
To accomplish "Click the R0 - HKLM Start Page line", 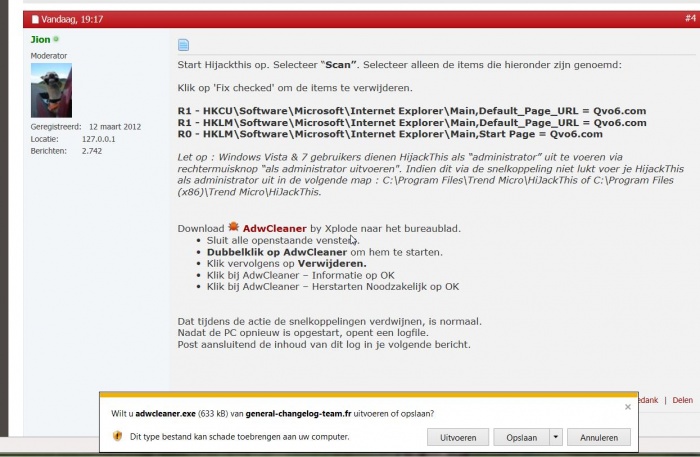I will [390, 134].
